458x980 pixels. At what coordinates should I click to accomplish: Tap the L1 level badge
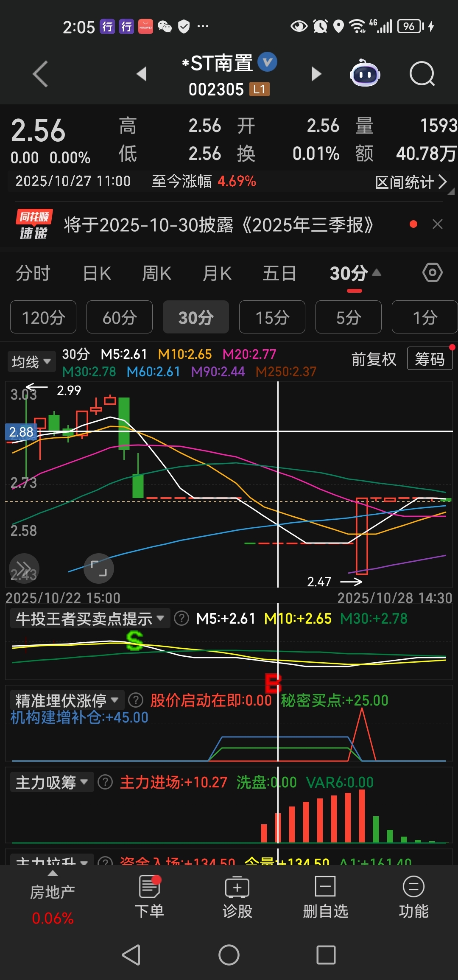pyautogui.click(x=259, y=90)
